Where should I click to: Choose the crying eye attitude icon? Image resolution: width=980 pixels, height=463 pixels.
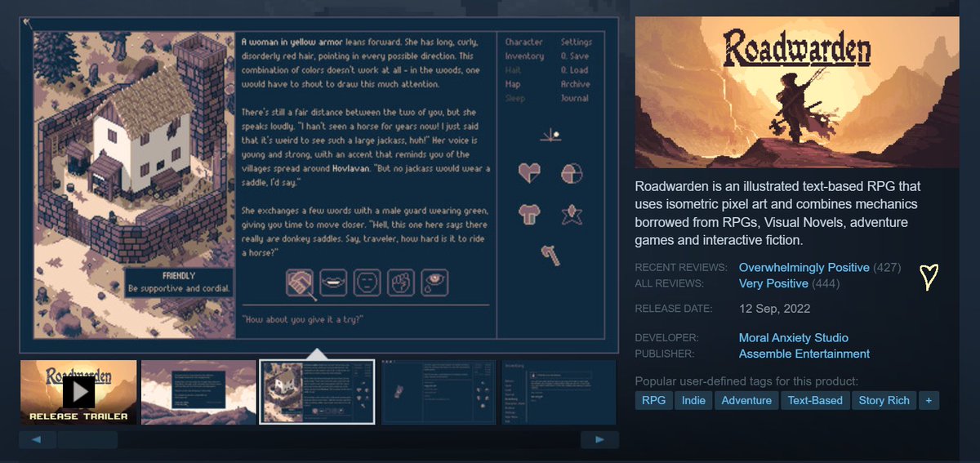[x=434, y=283]
